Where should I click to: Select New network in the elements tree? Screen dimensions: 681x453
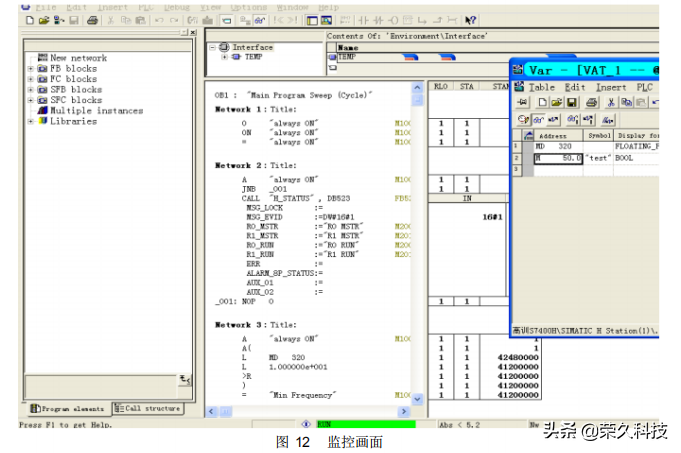tap(78, 58)
